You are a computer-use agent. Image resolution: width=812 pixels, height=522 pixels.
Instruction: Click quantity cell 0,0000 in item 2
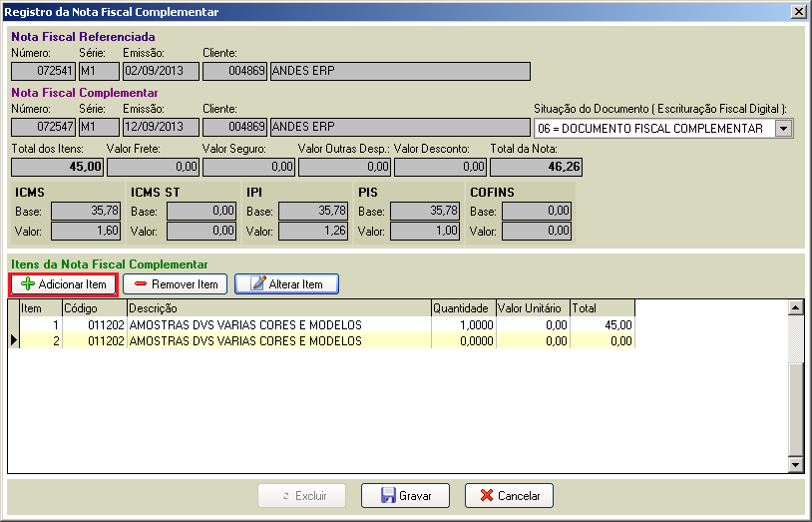[x=464, y=341]
